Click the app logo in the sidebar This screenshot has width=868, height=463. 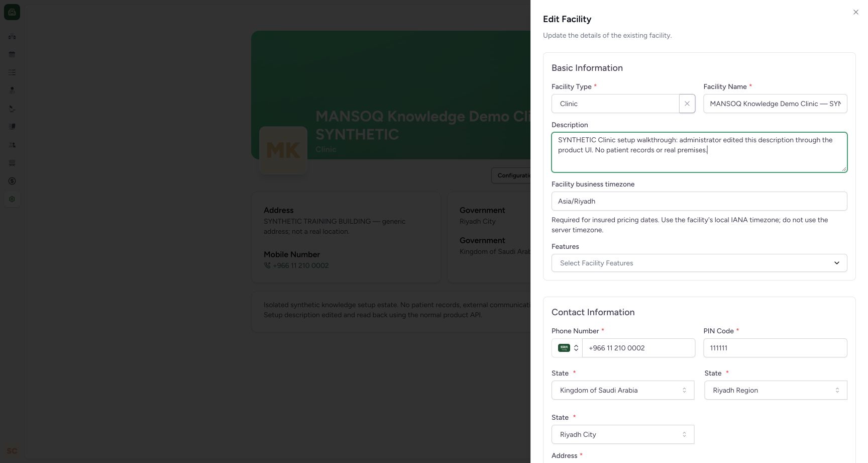point(12,12)
